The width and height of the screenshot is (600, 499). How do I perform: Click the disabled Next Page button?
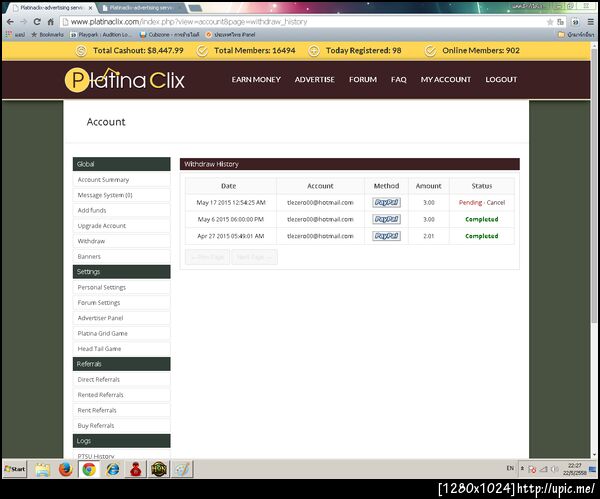point(254,257)
